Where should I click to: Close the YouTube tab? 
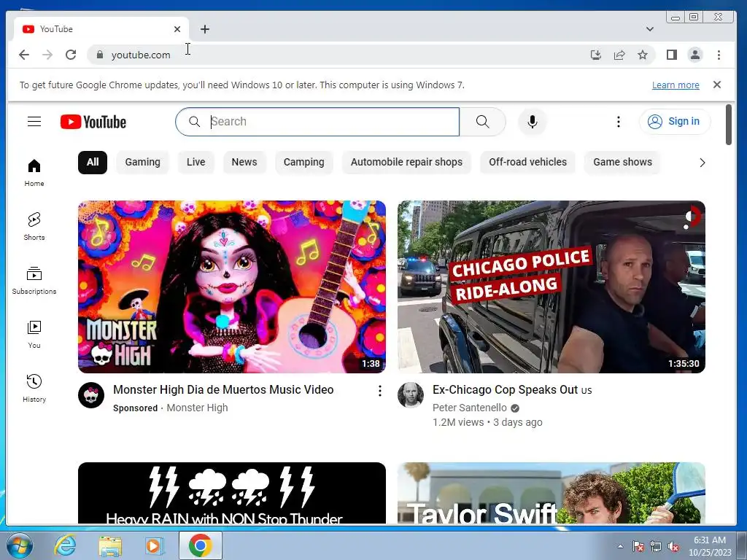[177, 29]
